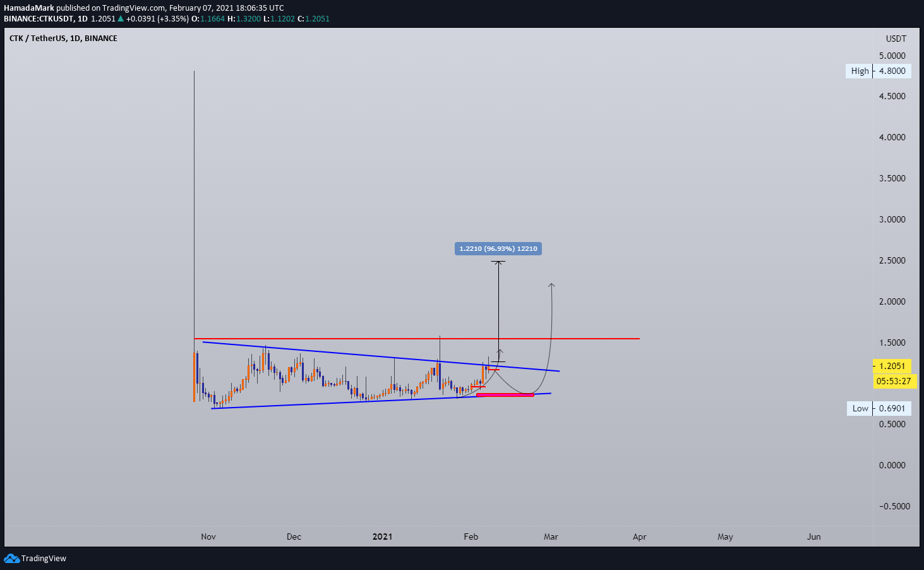Click the current price tag 1.2051

pos(892,366)
